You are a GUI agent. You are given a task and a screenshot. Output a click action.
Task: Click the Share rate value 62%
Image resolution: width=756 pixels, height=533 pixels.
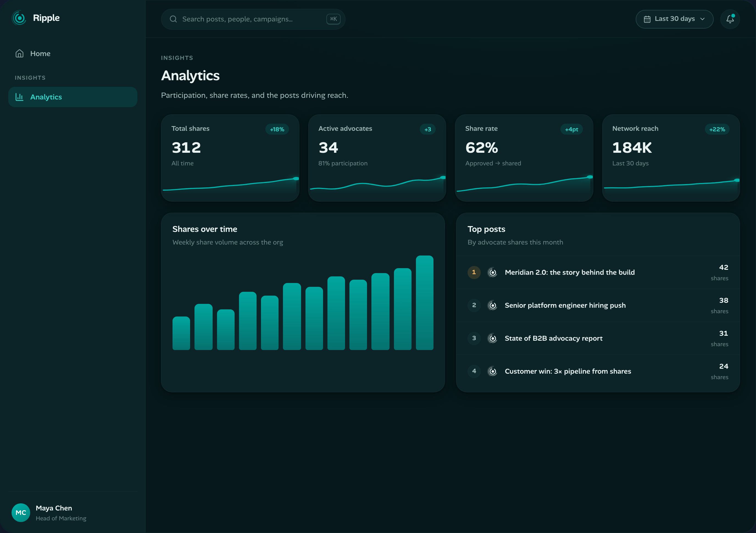(x=481, y=148)
